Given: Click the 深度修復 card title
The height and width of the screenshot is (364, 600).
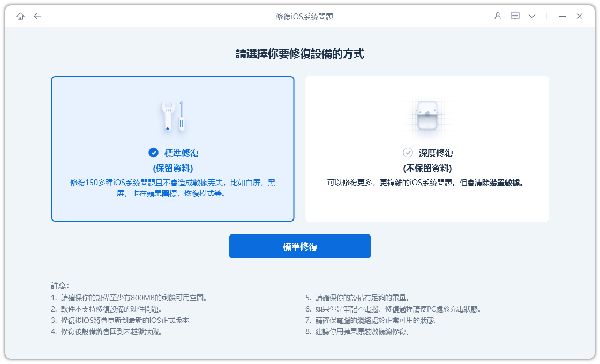Looking at the screenshot, I should click(436, 153).
